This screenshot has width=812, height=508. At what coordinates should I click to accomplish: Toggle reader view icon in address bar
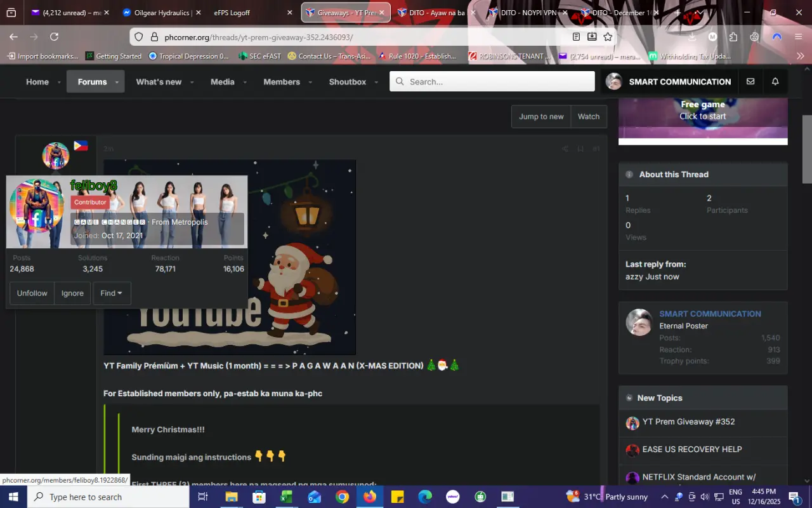(576, 37)
